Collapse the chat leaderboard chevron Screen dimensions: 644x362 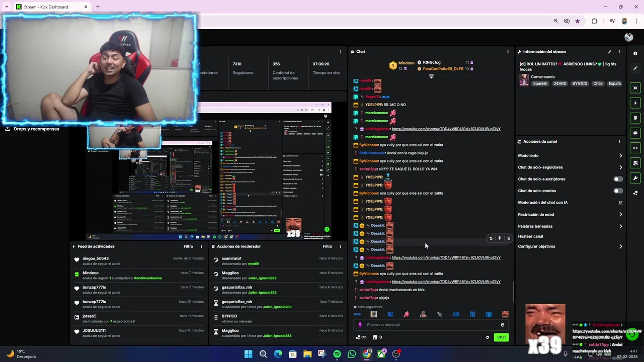[x=431, y=76]
